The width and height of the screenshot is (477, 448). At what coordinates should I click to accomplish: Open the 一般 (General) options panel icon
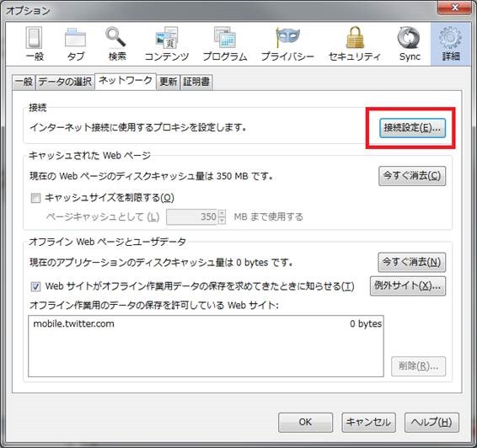pos(35,39)
